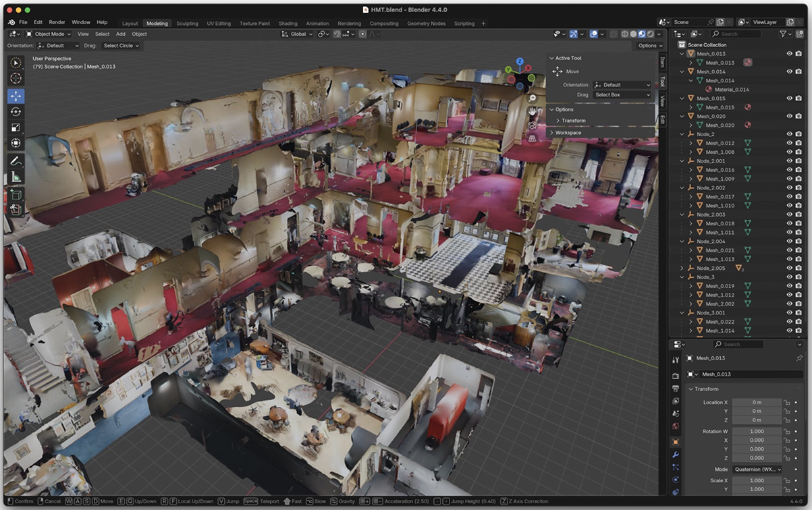Select the Transform tool

tap(16, 143)
